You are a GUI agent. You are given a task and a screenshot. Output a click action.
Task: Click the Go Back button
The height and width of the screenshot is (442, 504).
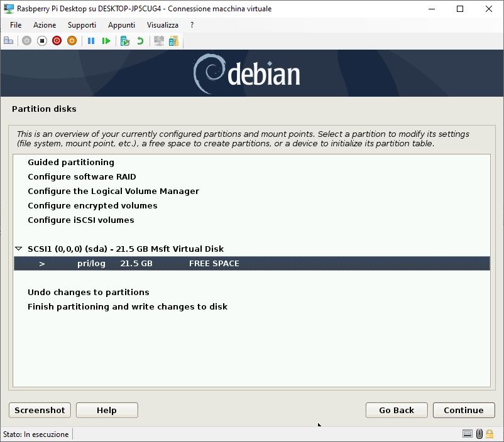pyautogui.click(x=397, y=410)
